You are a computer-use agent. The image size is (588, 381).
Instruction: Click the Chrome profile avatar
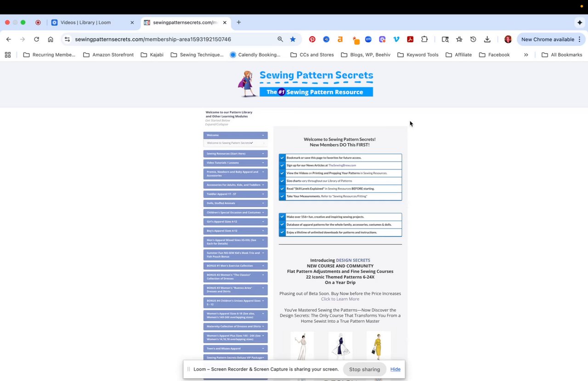point(508,39)
